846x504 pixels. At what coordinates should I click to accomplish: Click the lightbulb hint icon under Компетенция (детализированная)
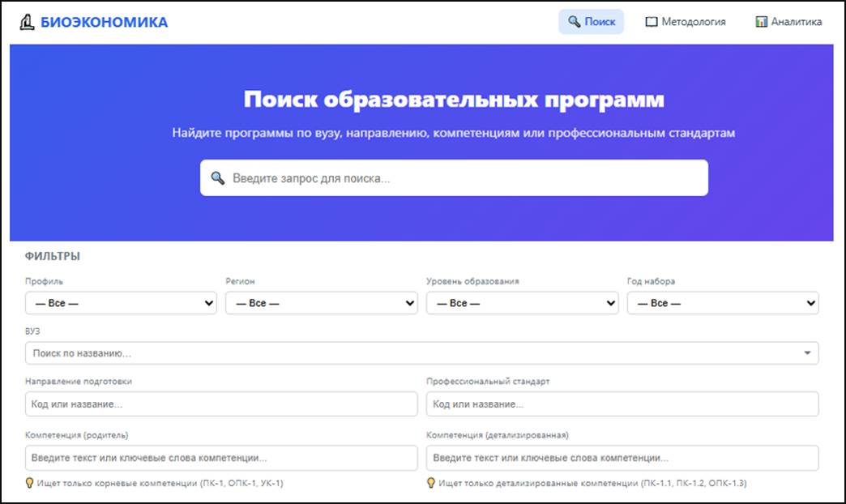(431, 483)
